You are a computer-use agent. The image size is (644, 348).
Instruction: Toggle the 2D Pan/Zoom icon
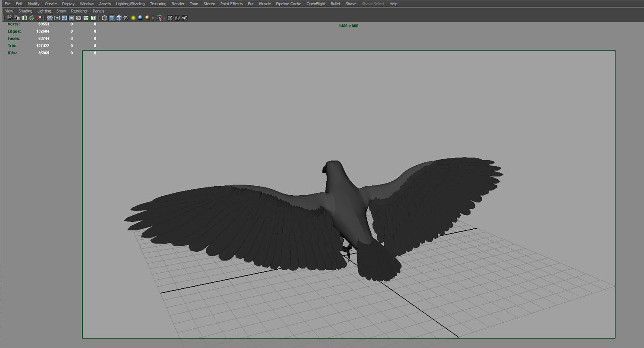39,18
